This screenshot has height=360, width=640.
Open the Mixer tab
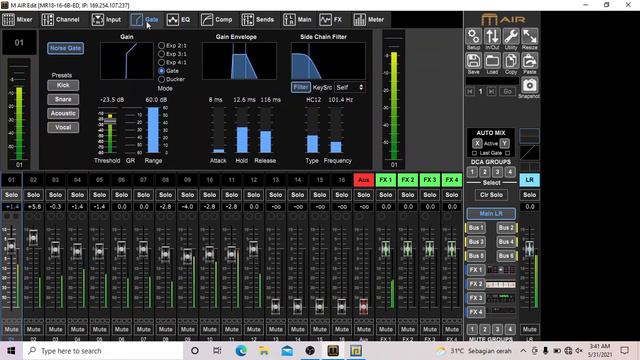(x=18, y=20)
